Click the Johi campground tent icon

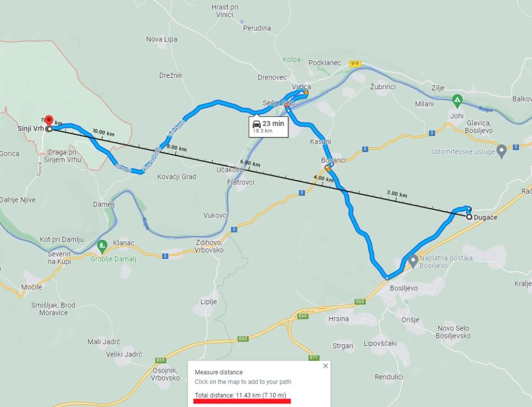coord(457,100)
